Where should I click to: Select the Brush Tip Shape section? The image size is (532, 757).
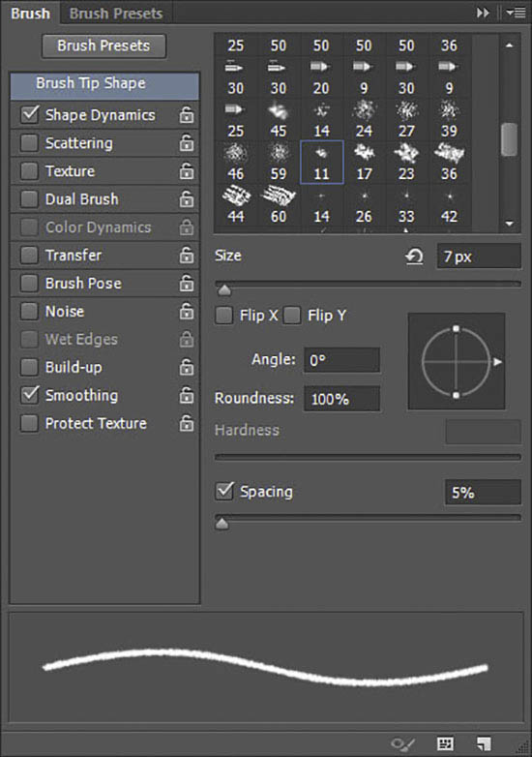tap(104, 85)
